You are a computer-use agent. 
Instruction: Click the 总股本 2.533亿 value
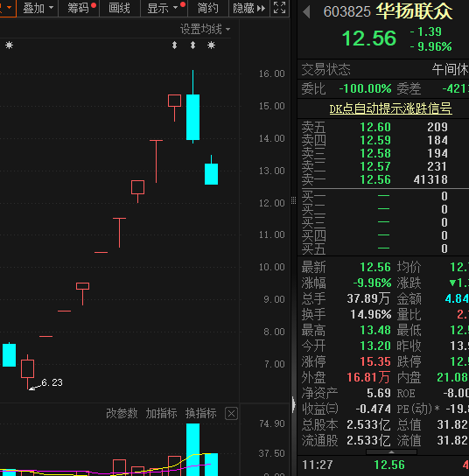click(x=368, y=424)
